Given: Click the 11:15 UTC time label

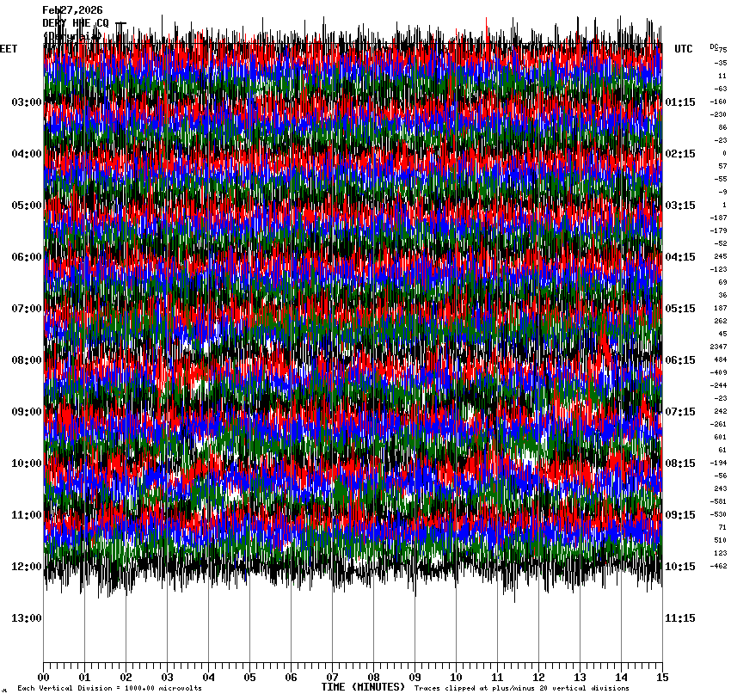Looking at the screenshot, I should 680,618.
